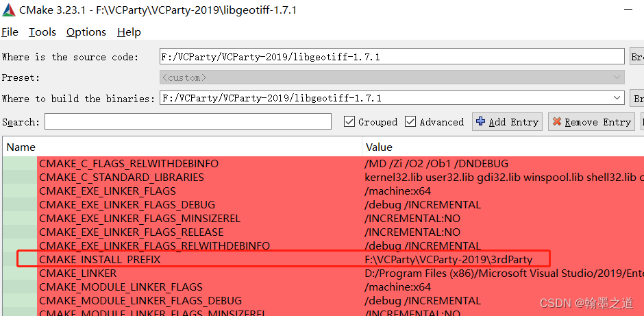This screenshot has width=644, height=316.
Task: Edit /INCREMENTAL:NO value of CMAKE_EXE_LINKER_FLAGS_MINSIZEREL
Action: pyautogui.click(x=412, y=218)
